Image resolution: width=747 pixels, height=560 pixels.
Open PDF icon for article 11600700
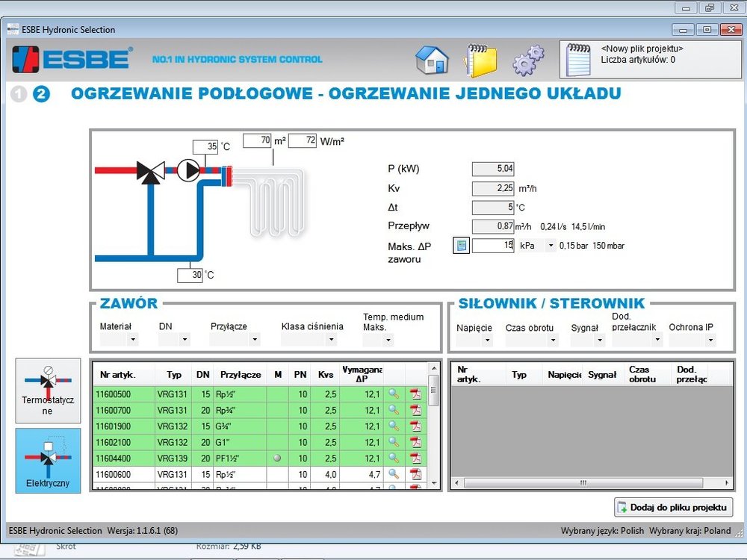(x=415, y=411)
